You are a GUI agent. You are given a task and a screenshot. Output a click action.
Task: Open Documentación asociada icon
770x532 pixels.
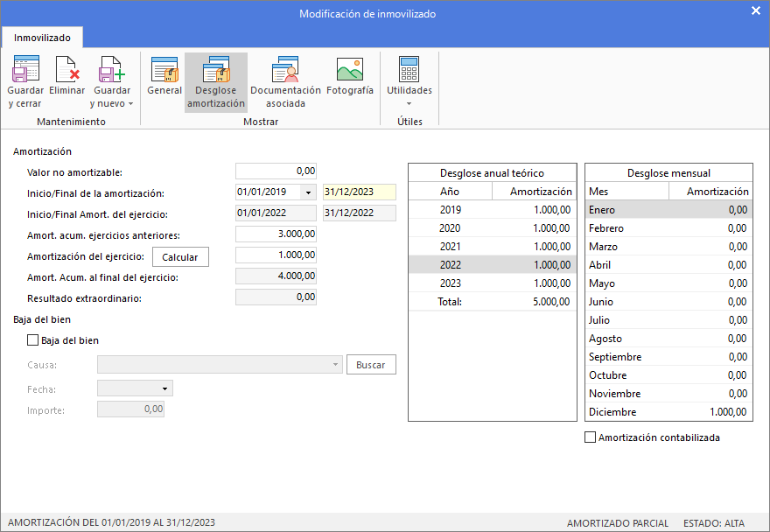(285, 69)
